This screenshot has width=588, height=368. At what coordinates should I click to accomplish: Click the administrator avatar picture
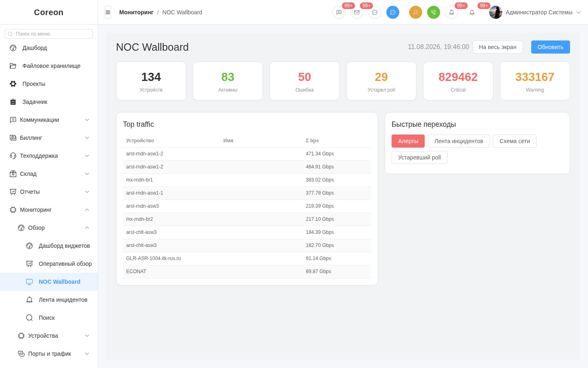click(x=496, y=12)
